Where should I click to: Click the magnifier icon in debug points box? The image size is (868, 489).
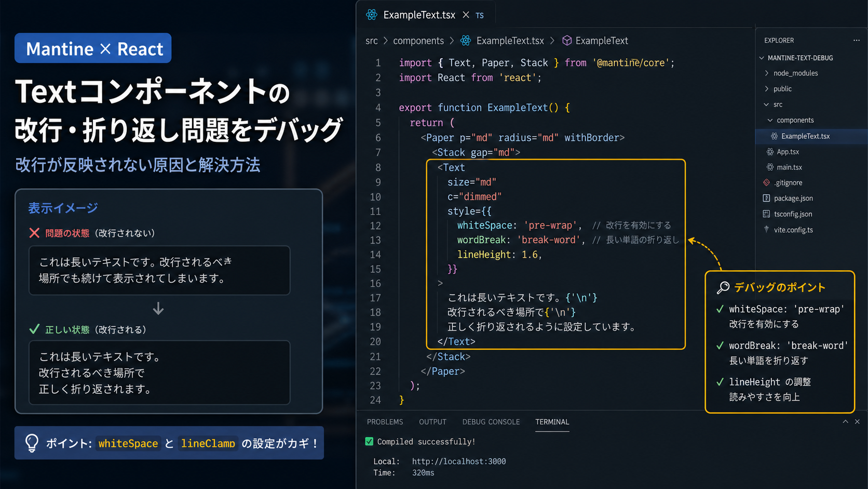pyautogui.click(x=723, y=287)
